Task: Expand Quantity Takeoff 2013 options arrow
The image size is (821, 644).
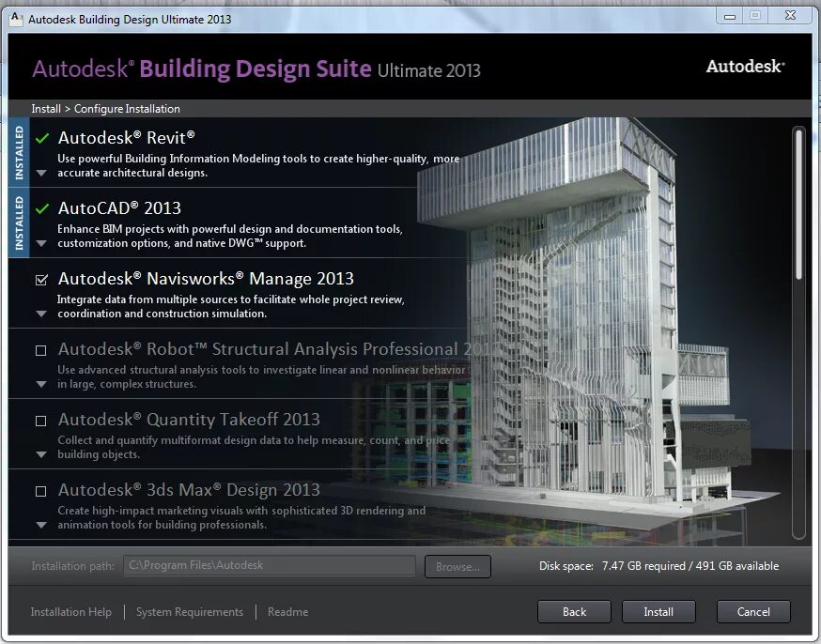Action: 41,455
